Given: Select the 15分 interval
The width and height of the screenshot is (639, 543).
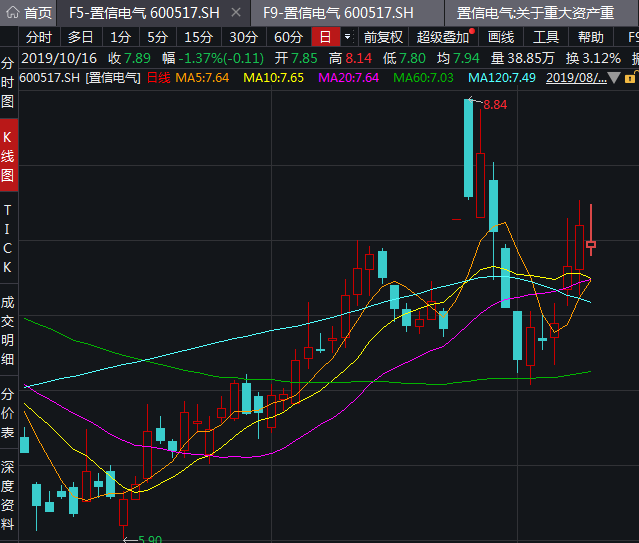Looking at the screenshot, I should [x=198, y=37].
